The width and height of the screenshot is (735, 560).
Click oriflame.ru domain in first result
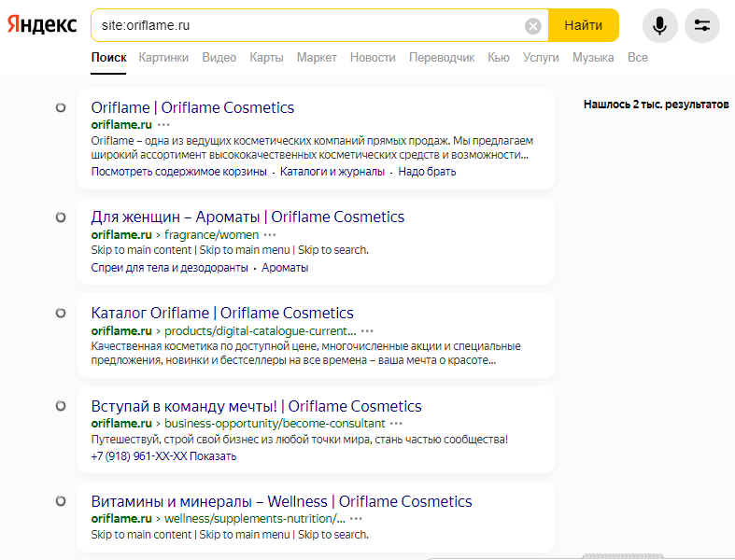121,125
